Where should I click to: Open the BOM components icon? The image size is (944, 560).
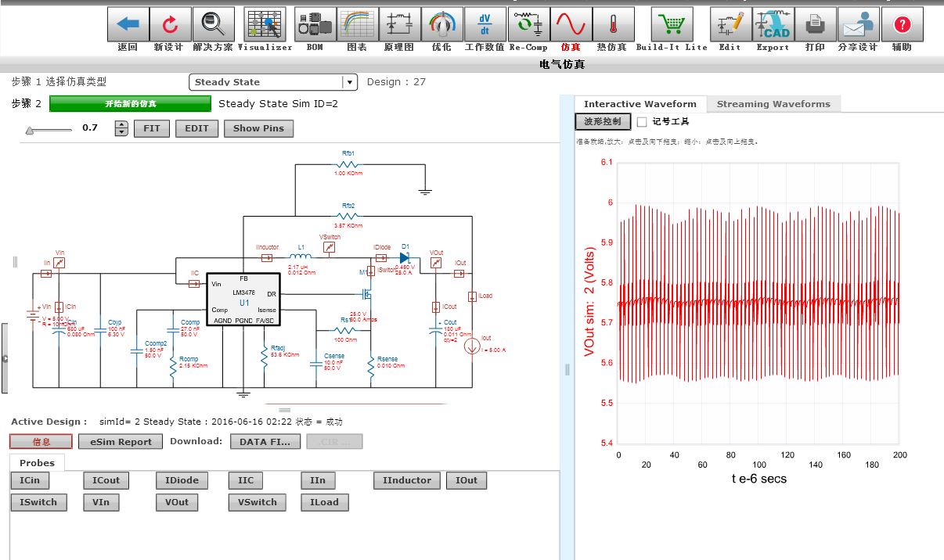pos(315,25)
